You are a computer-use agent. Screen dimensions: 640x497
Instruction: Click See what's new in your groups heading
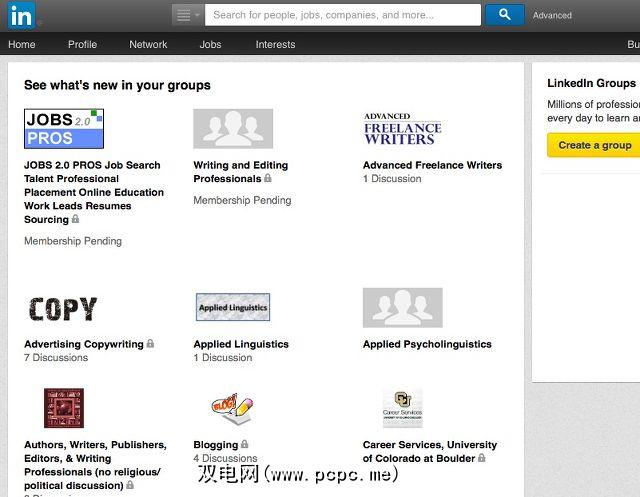[x=118, y=85]
